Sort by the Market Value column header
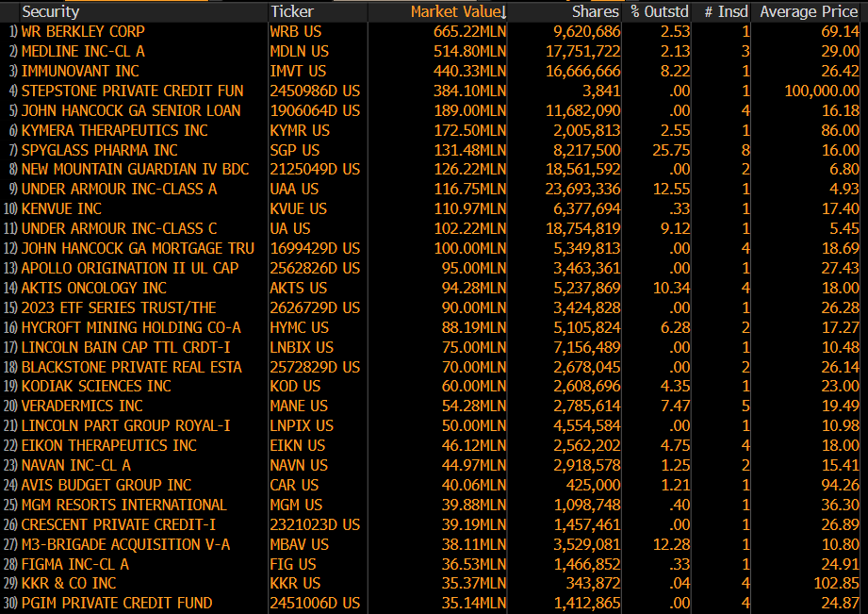 pyautogui.click(x=458, y=11)
